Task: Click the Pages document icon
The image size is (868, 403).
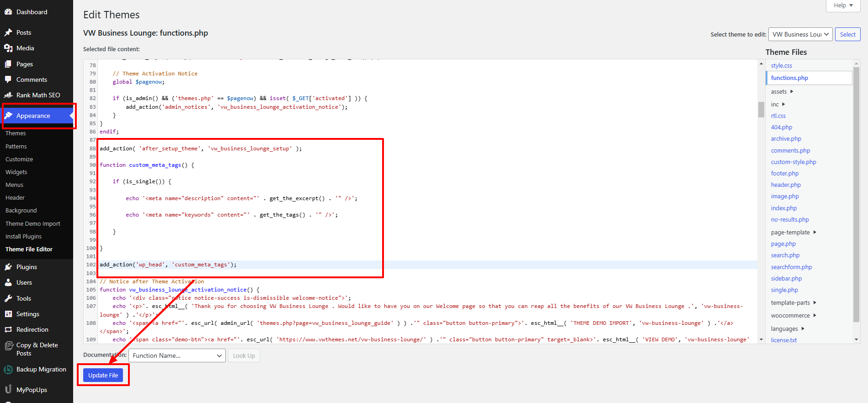Action: coord(8,64)
